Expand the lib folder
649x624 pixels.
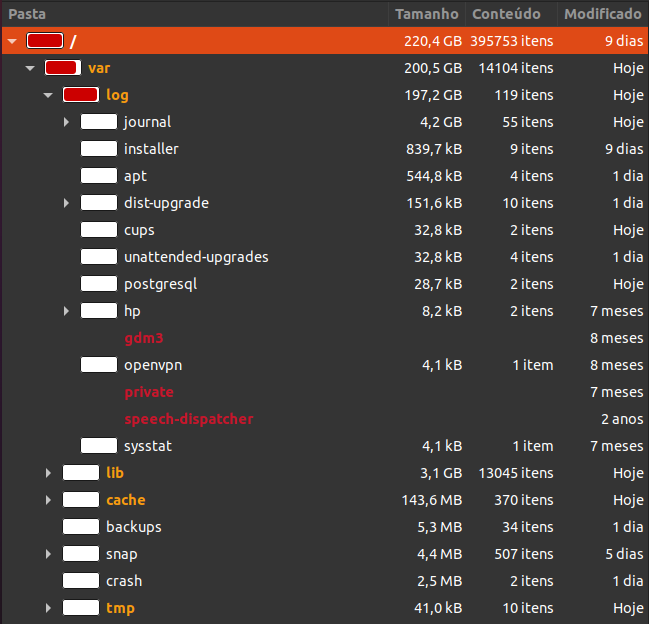click(x=48, y=473)
